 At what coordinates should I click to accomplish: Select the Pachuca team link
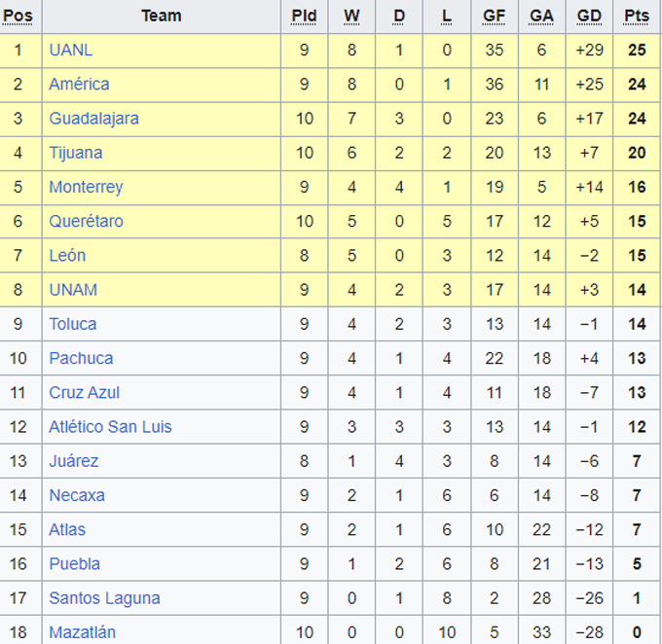[x=81, y=358]
